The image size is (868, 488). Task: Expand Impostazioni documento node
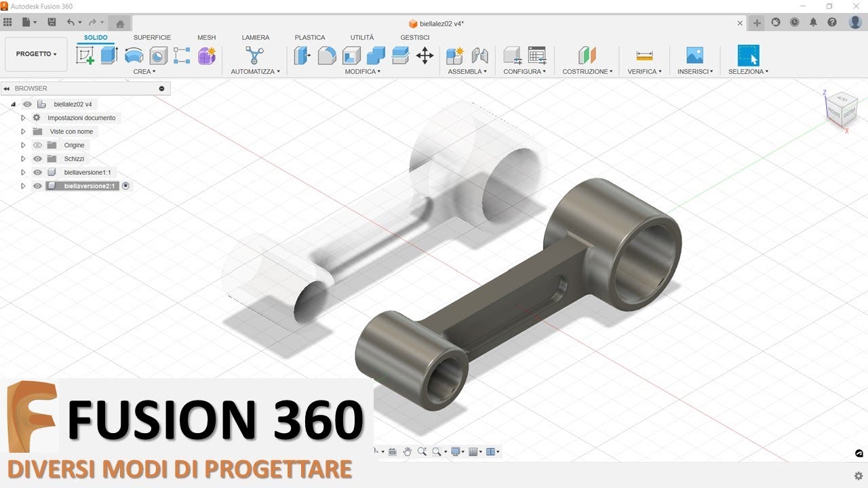click(23, 118)
